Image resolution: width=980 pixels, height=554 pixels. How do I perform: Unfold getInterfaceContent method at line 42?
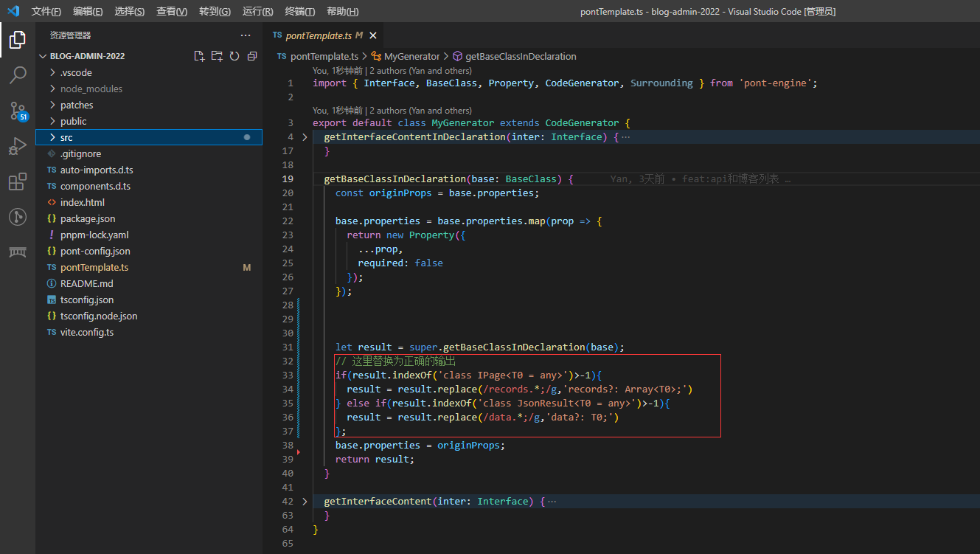[x=305, y=502]
